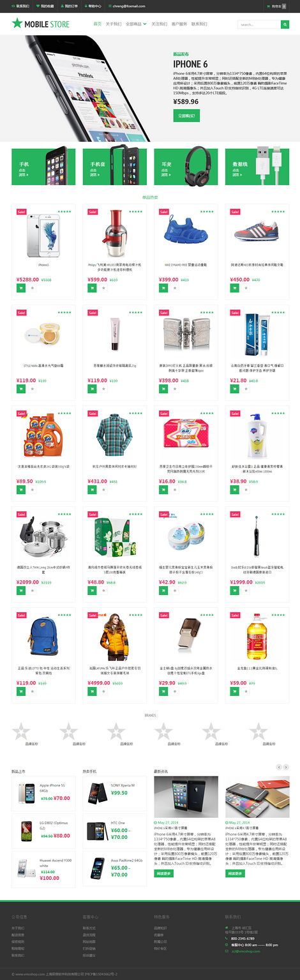Add iPhone6S to cart with green cart icon
This screenshot has height=980, width=300.
[21, 288]
